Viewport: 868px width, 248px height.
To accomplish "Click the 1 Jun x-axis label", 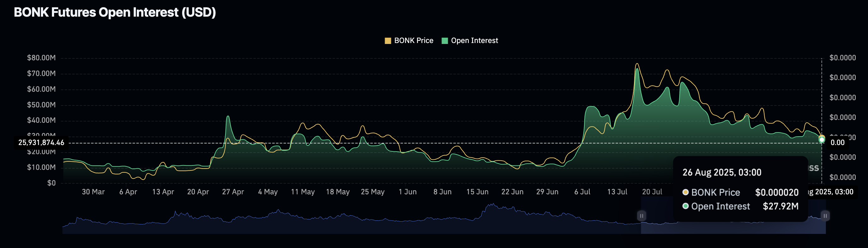I will click(x=407, y=192).
